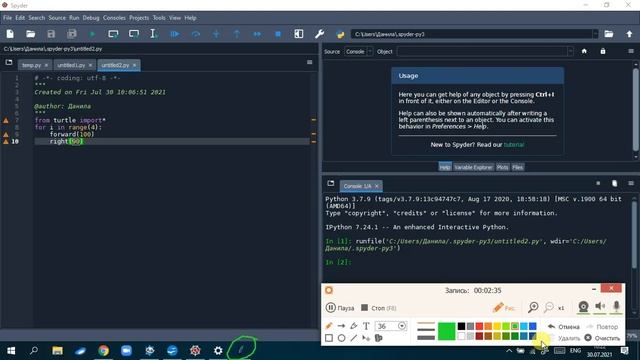The image size is (640, 360).
Task: Open the Run menu
Action: tap(74, 18)
